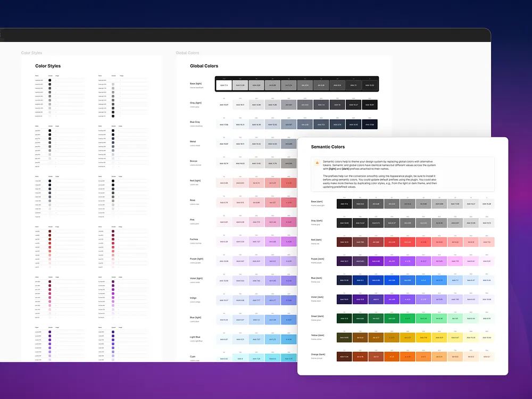532x399 pixels.
Task: Select a swatch in the Cyan row
Action: pos(261,358)
